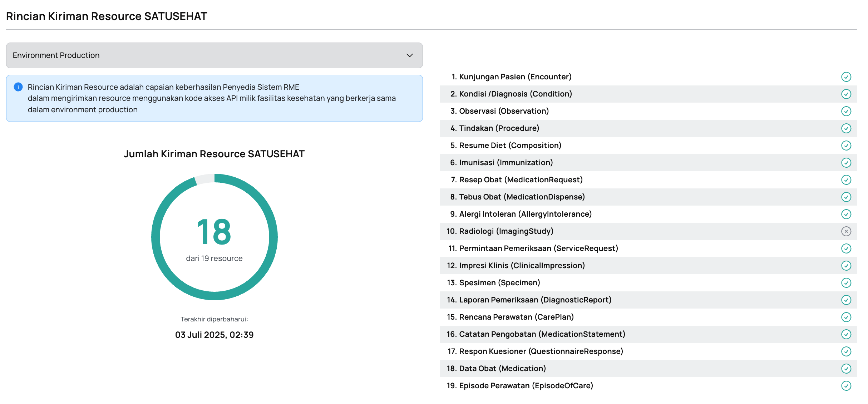Click the 'dari 19 resource' label
Viewport: 868px width, 404px height.
214,258
